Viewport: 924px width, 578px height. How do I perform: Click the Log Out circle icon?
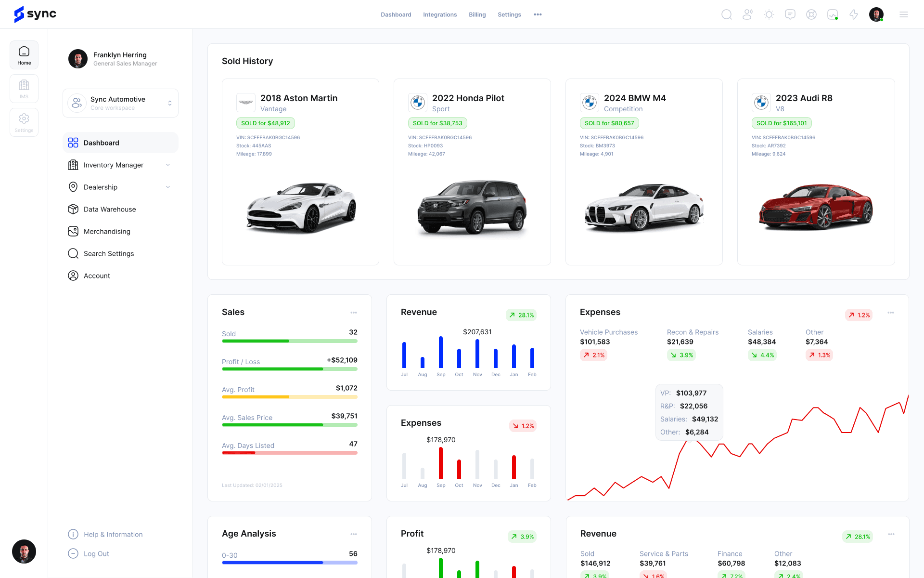tap(73, 553)
